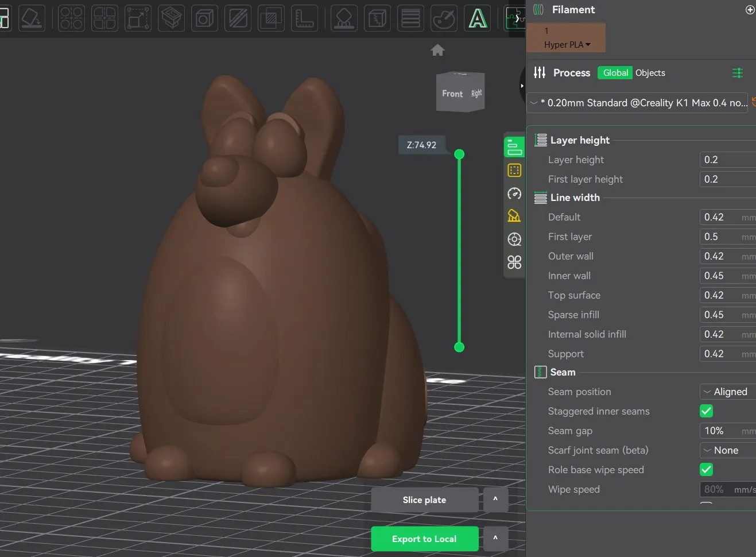Open the Hyper PLA filament dropdown

point(566,44)
